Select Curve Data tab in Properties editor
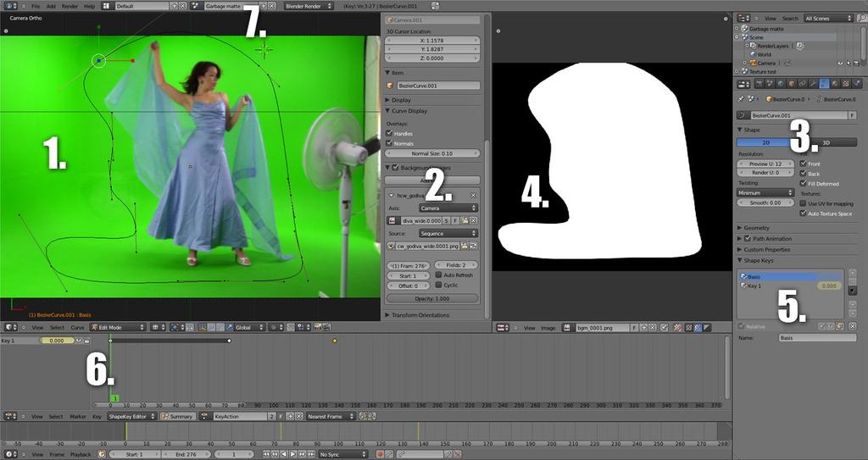868x460 pixels. point(824,84)
